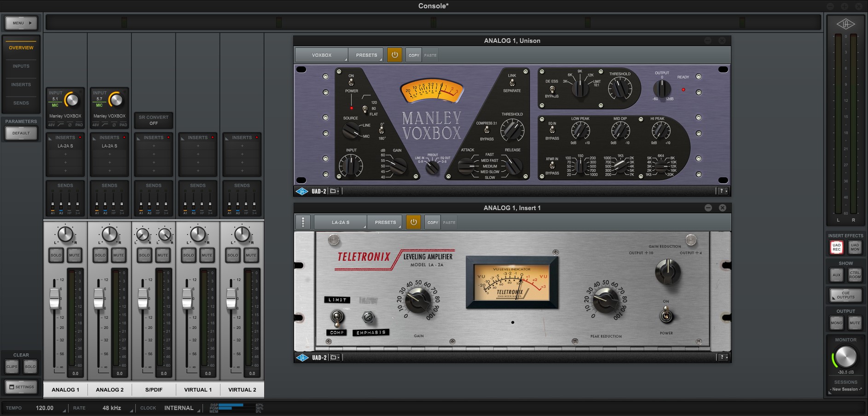868x416 pixels.
Task: Click the ANALOG 1 channel fader
Action: point(55,298)
